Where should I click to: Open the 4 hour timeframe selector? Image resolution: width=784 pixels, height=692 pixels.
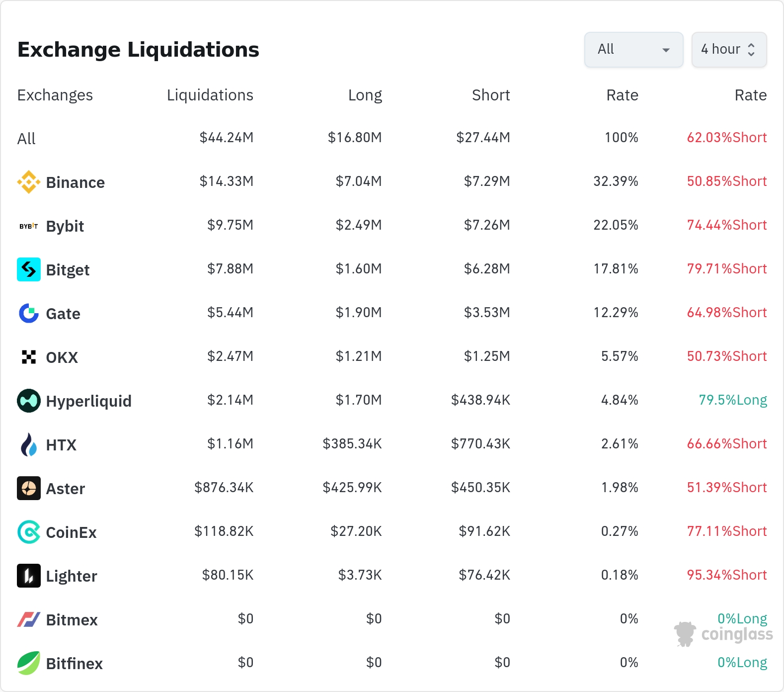pos(728,50)
